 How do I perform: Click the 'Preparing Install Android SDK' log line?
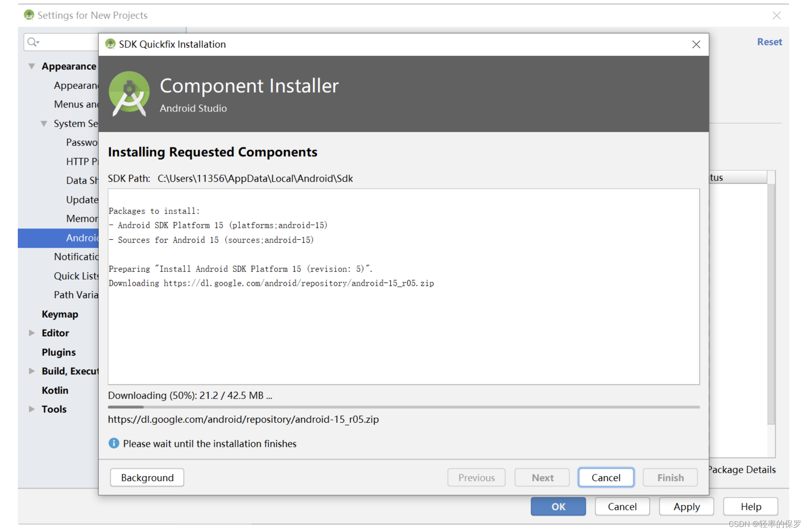pyautogui.click(x=241, y=269)
